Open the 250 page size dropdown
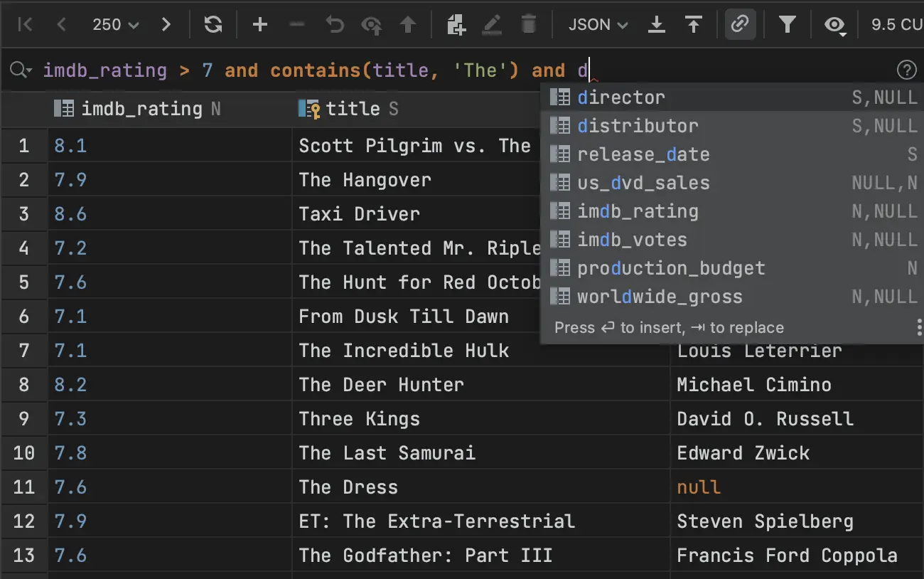The height and width of the screenshot is (579, 924). (x=115, y=25)
